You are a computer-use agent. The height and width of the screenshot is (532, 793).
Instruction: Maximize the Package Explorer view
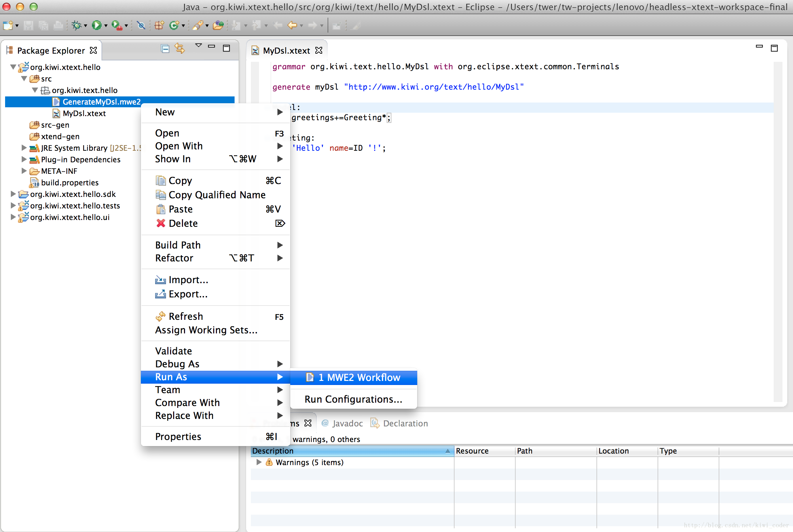[x=226, y=48]
